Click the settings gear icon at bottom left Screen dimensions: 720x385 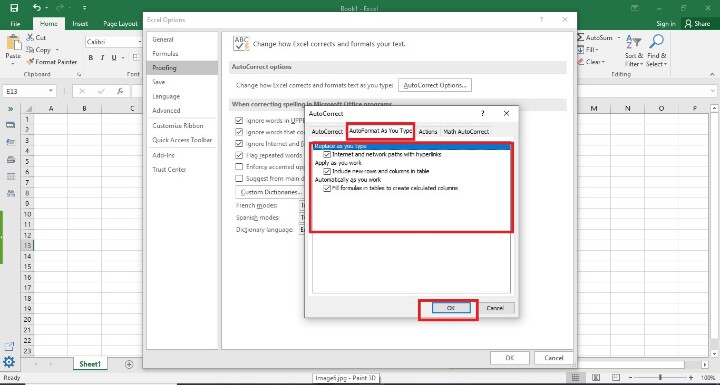[x=9, y=362]
